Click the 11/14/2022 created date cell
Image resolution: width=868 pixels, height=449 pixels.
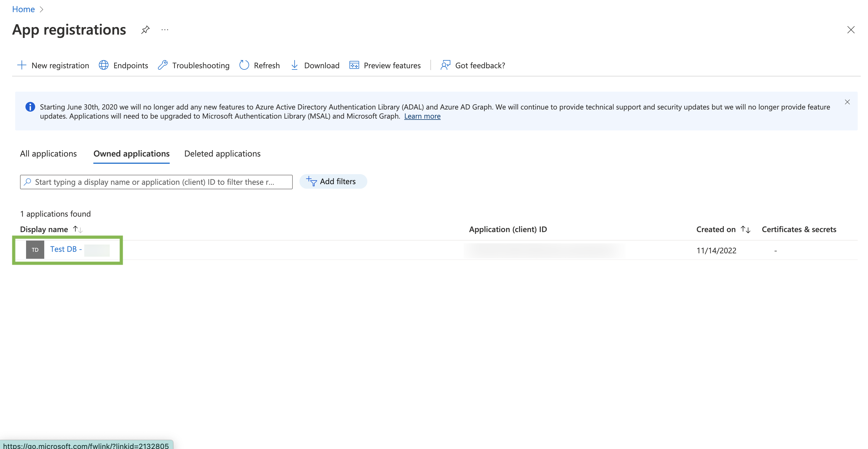tap(716, 250)
